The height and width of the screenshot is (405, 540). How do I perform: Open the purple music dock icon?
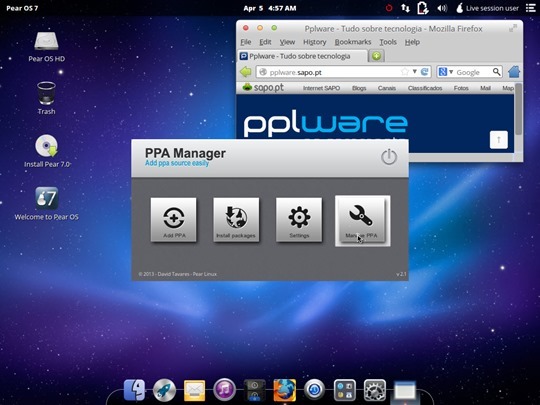tap(224, 390)
